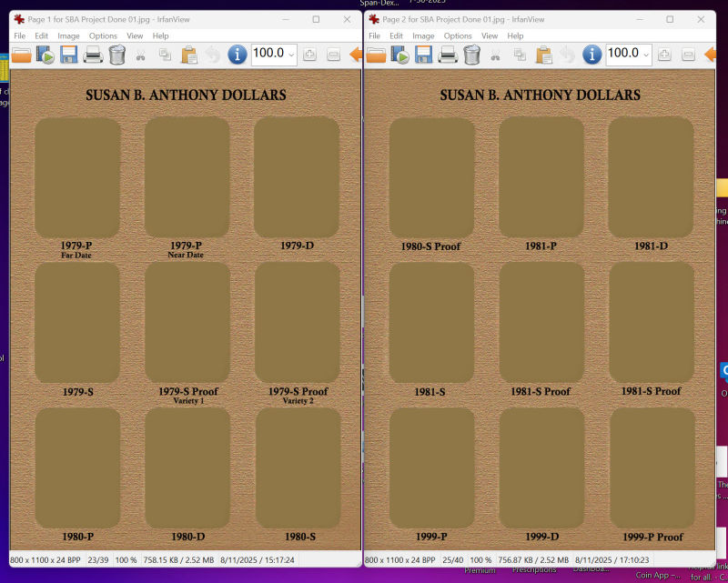
Task: Click the 1980-D coin slot
Action: coord(187,468)
